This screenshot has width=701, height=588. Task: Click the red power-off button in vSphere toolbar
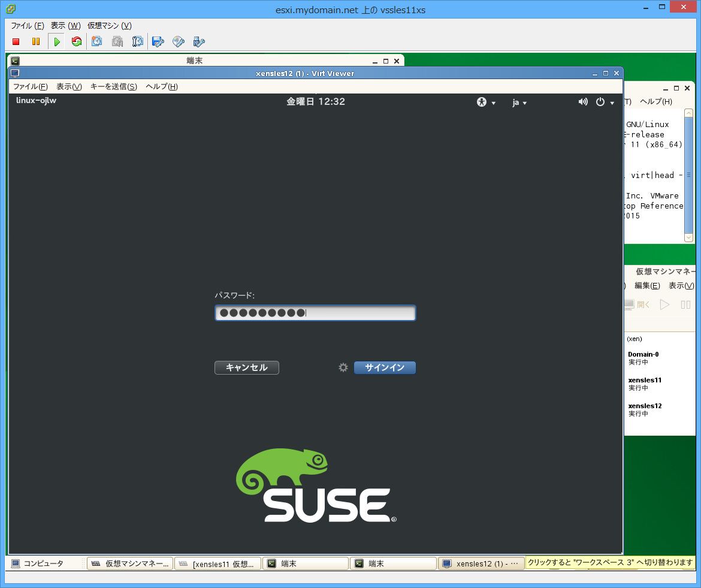tap(16, 41)
